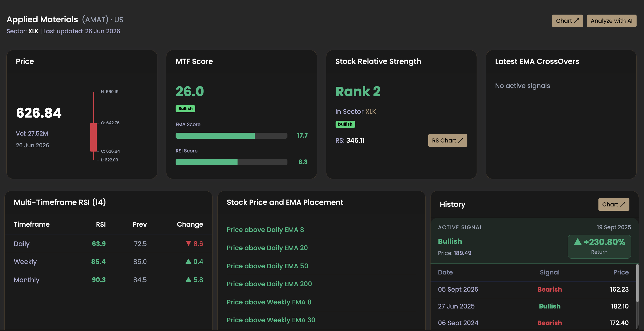The width and height of the screenshot is (644, 331).
Task: Click the (AMAT) ticker symbol
Action: pyautogui.click(x=95, y=20)
